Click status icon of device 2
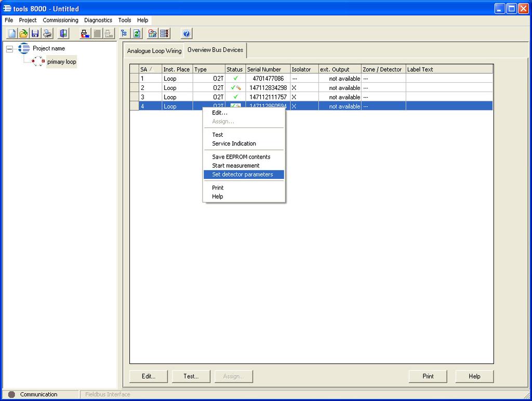 coord(235,87)
